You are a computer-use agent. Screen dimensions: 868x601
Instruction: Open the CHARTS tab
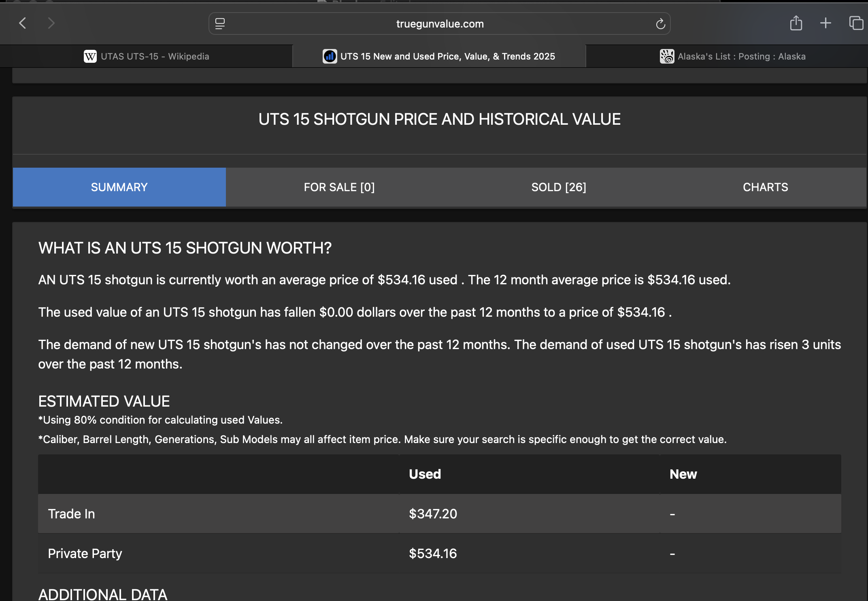[765, 187]
